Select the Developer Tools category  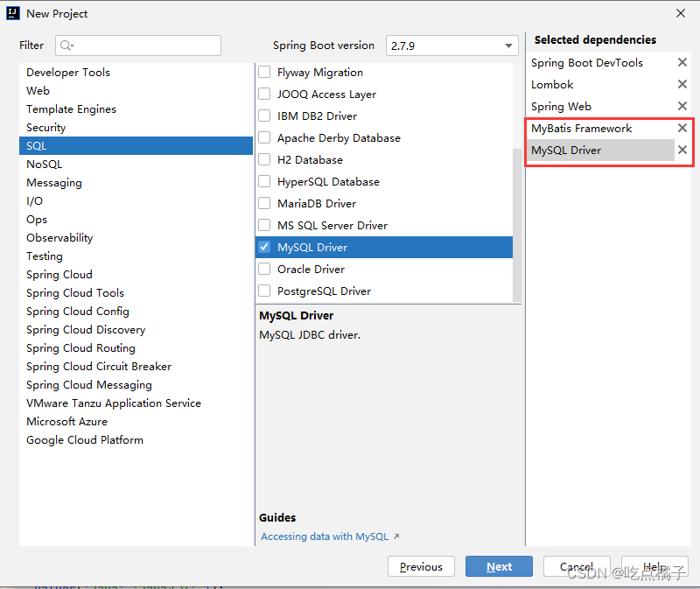tap(136, 73)
